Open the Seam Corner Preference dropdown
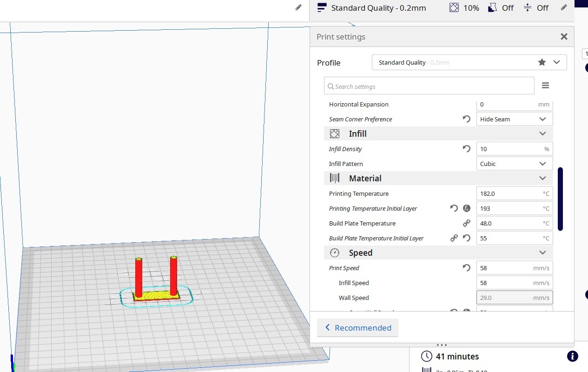The height and width of the screenshot is (372, 588). pyautogui.click(x=514, y=119)
